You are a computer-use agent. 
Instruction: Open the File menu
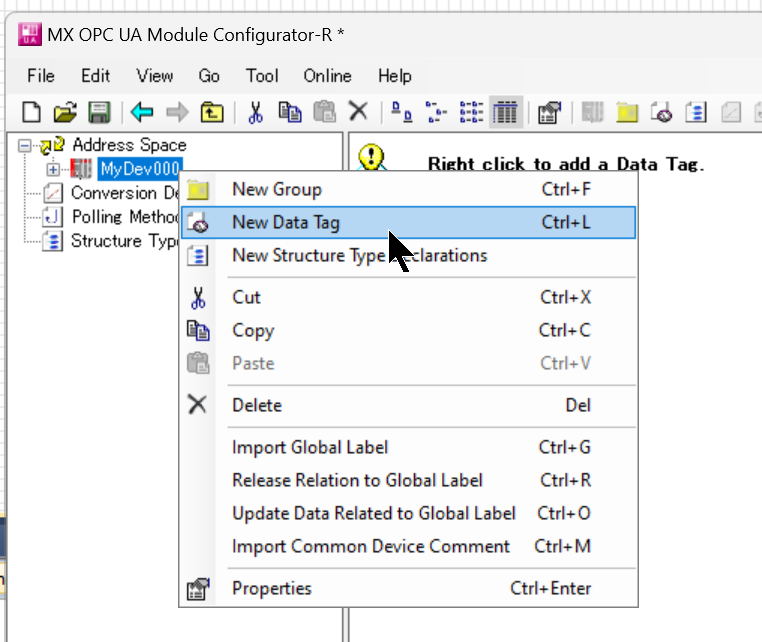point(41,76)
